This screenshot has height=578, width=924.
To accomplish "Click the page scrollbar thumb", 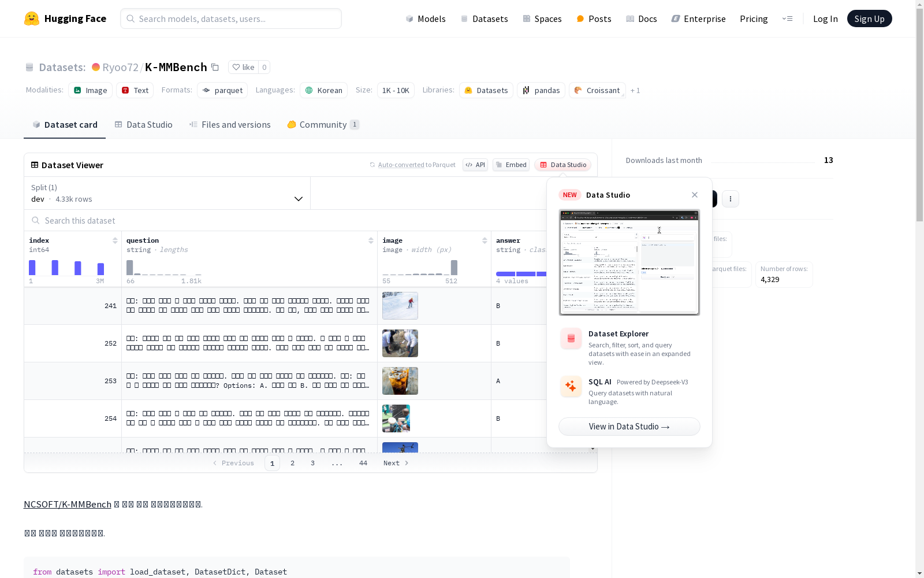I will [x=919, y=114].
